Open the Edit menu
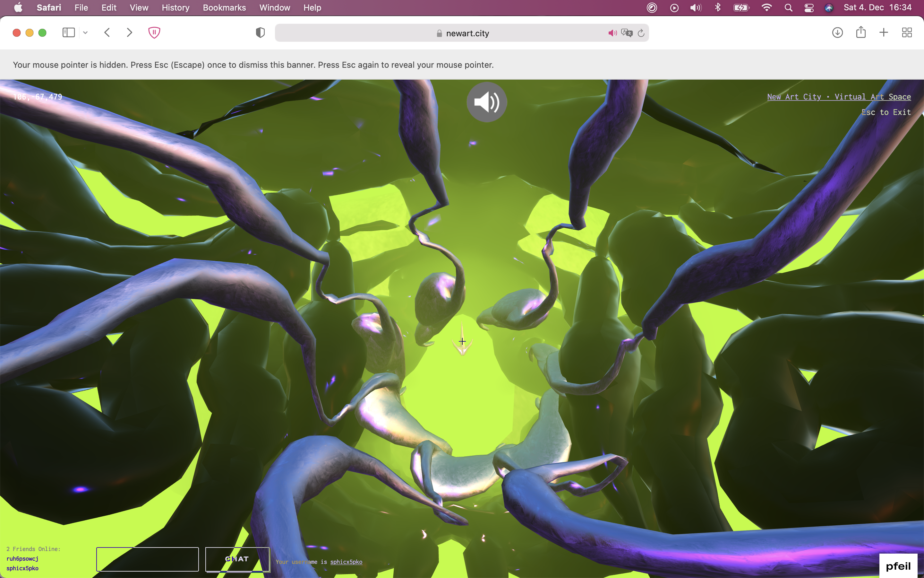The height and width of the screenshot is (578, 924). (x=109, y=8)
